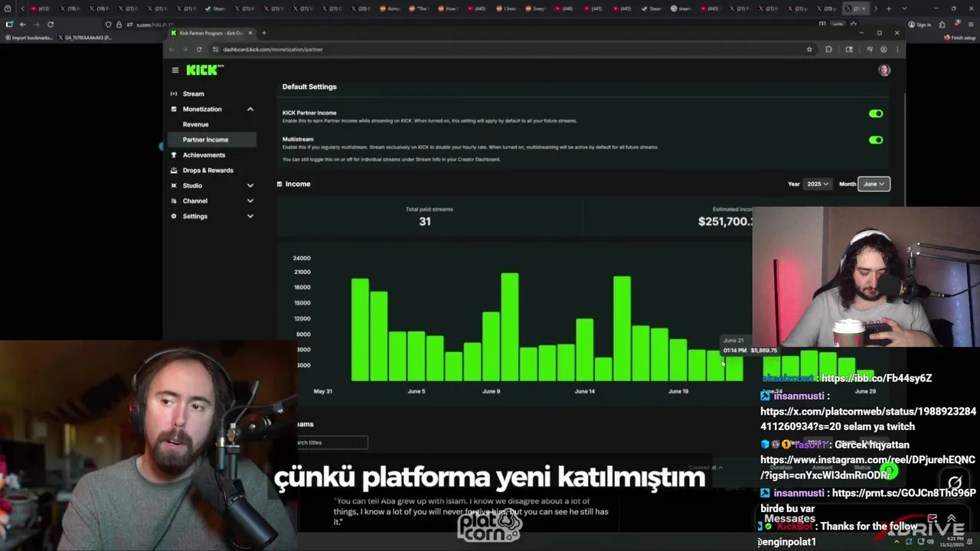Click Finish setup in the background browser
The image size is (980, 551).
coord(960,37)
